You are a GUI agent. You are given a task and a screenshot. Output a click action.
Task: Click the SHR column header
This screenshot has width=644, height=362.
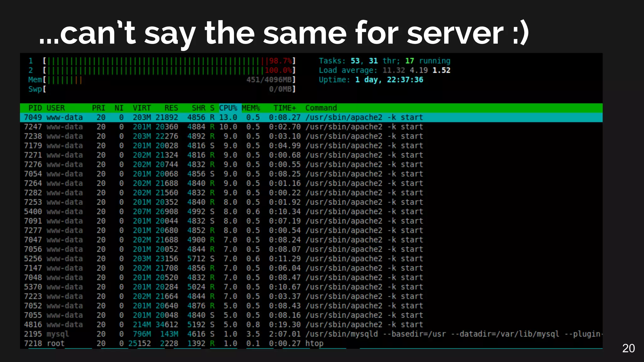(198, 108)
